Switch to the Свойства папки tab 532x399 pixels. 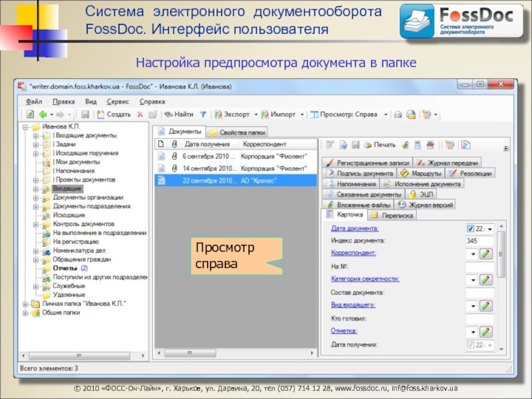(x=237, y=132)
